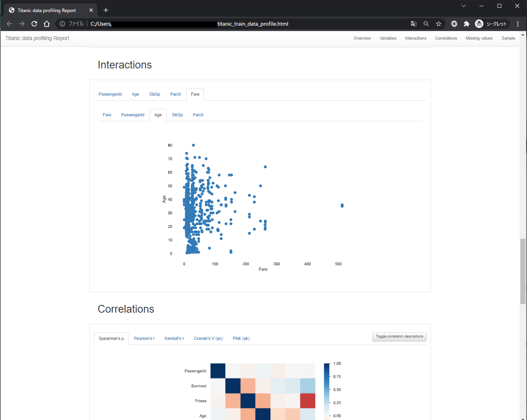Open the Cramér's V correlation tab
This screenshot has width=527, height=420.
point(209,338)
